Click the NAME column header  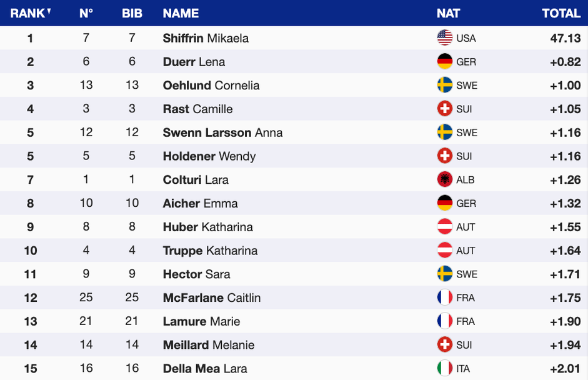click(181, 13)
